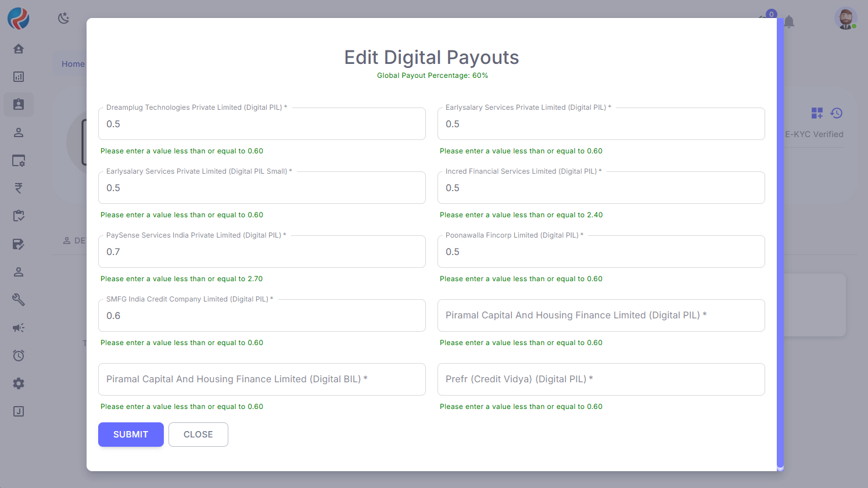
Task: Submit the digital payouts form
Action: point(131,435)
